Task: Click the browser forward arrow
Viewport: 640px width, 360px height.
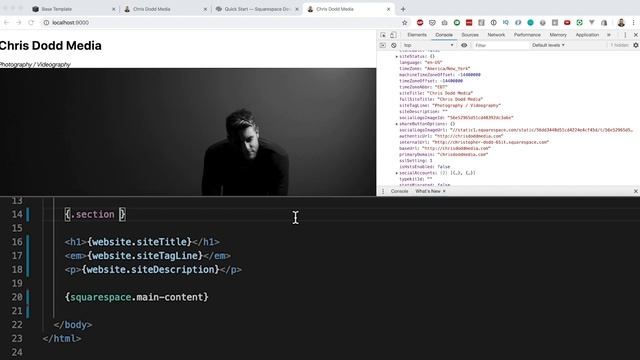Action: [19, 23]
